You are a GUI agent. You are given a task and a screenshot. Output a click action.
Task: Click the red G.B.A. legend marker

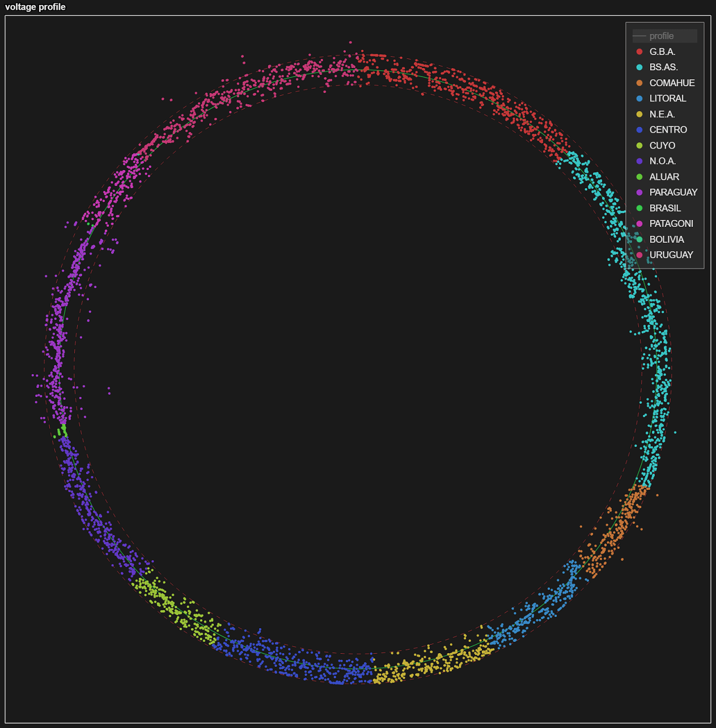pos(639,52)
